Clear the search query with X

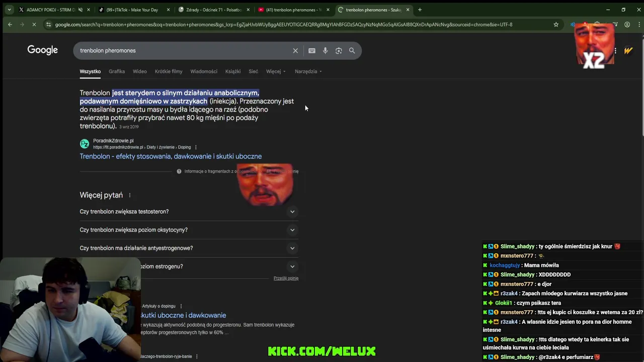pyautogui.click(x=295, y=51)
